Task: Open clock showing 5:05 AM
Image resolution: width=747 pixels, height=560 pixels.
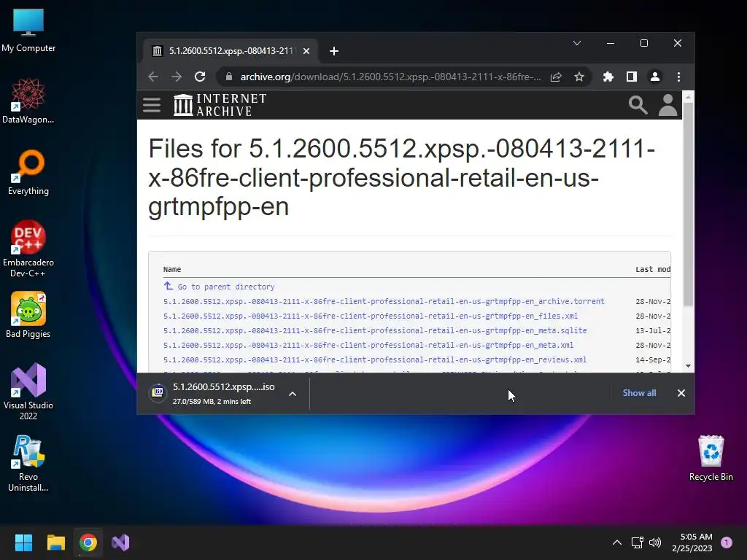Action: [692, 542]
